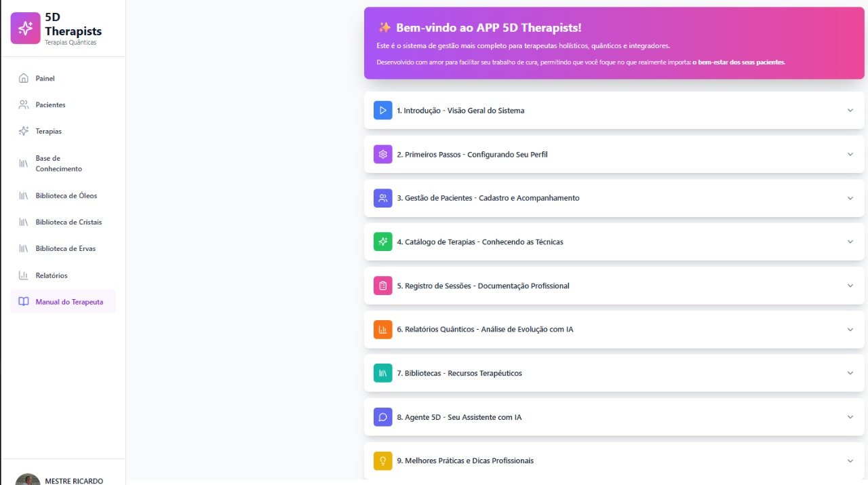Select Biblioteca de Cristais in the sidebar
Screen dimensions: 868x485
coord(68,222)
